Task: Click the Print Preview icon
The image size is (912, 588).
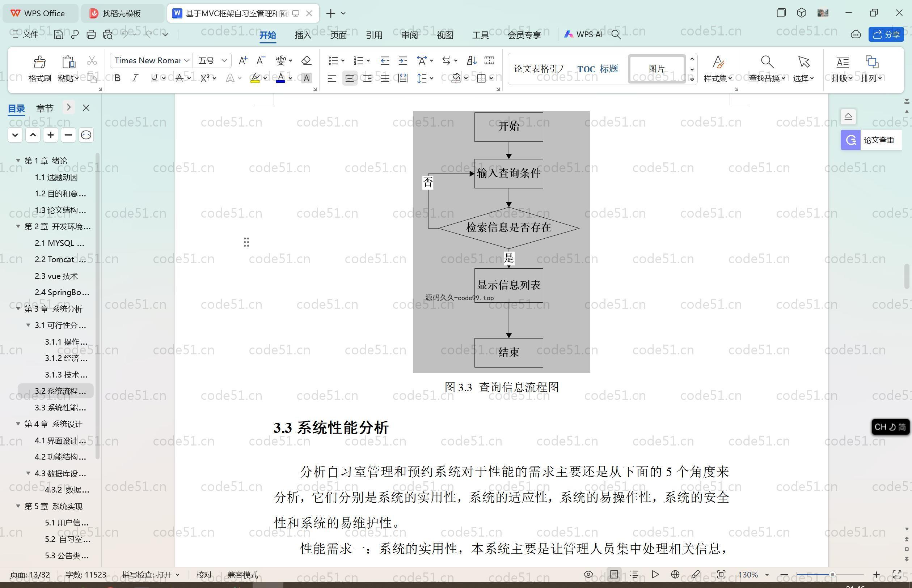Action: [108, 34]
